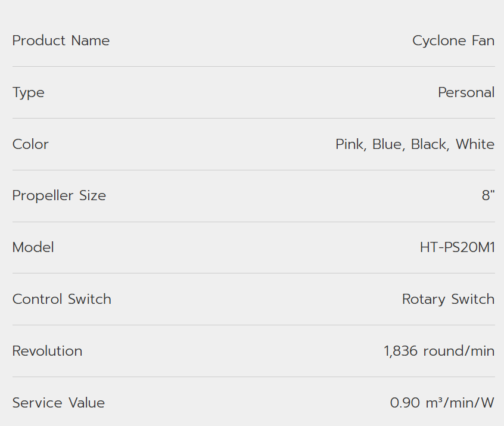Click the Color row label
This screenshot has height=426, width=504.
pos(30,144)
